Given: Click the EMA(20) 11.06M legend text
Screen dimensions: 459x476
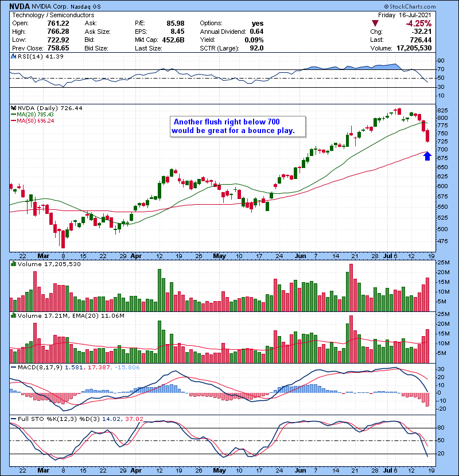Looking at the screenshot, I should pos(99,316).
